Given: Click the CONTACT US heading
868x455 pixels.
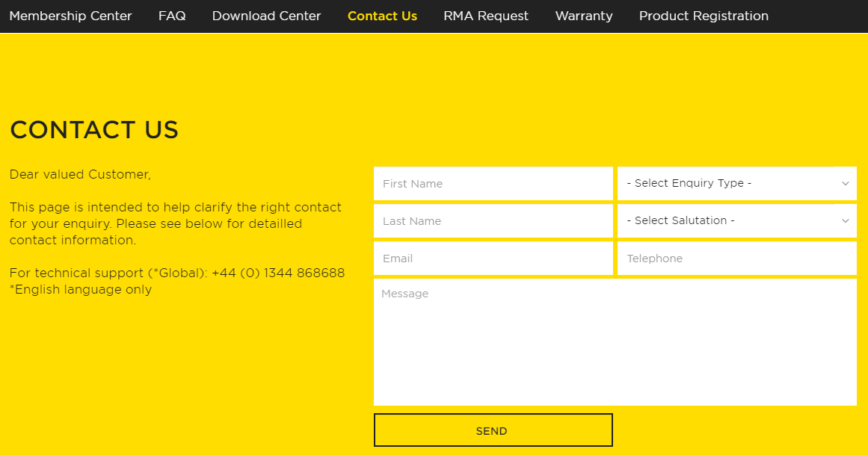Looking at the screenshot, I should [x=94, y=130].
